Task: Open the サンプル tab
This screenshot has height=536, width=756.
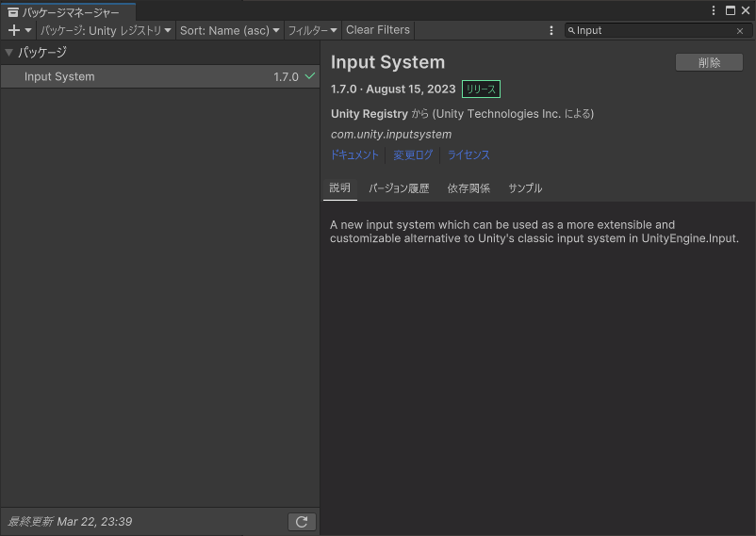Action: (525, 188)
